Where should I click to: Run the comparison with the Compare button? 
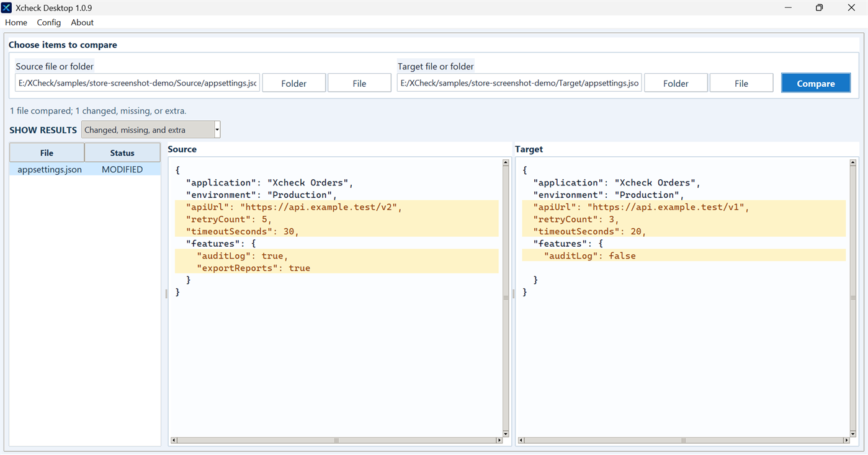(816, 83)
